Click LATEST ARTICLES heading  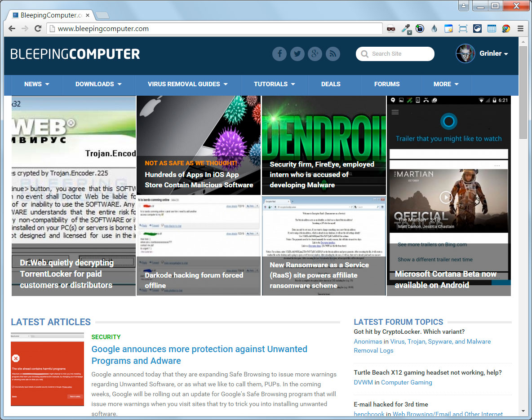tap(51, 322)
